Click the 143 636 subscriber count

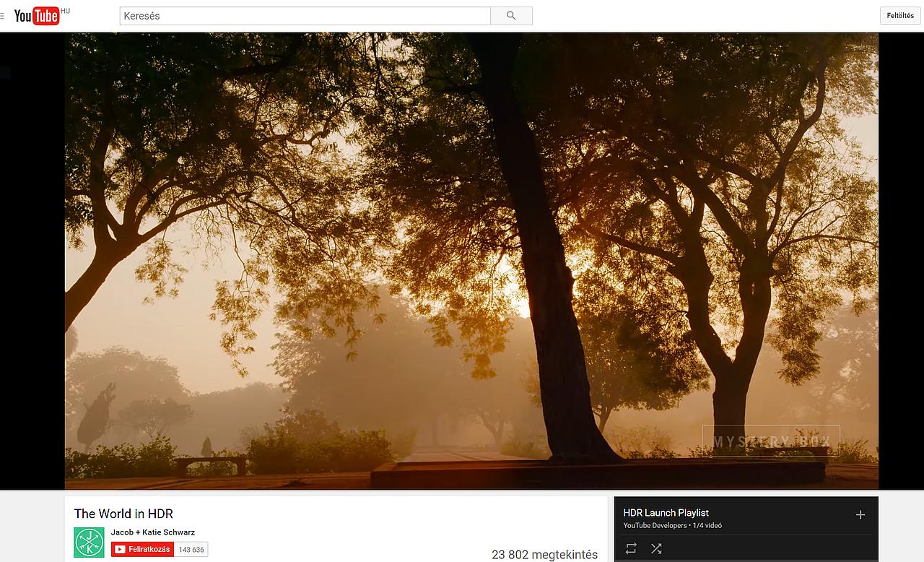click(191, 550)
